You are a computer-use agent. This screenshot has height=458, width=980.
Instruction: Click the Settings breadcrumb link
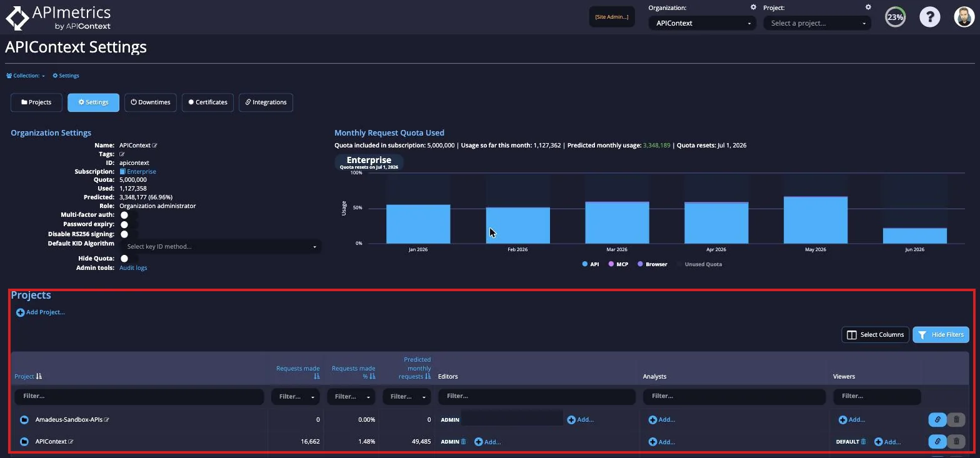[66, 76]
